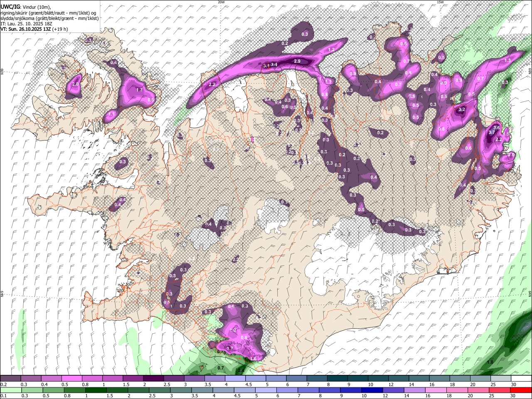Screen dimensions: 532x399
Task: Click the '0.2' label on the snow legend row
Action: click(x=3, y=384)
